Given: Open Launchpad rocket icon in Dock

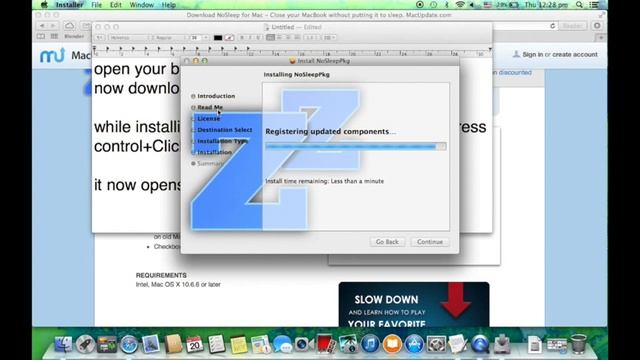Looking at the screenshot, I should point(85,344).
